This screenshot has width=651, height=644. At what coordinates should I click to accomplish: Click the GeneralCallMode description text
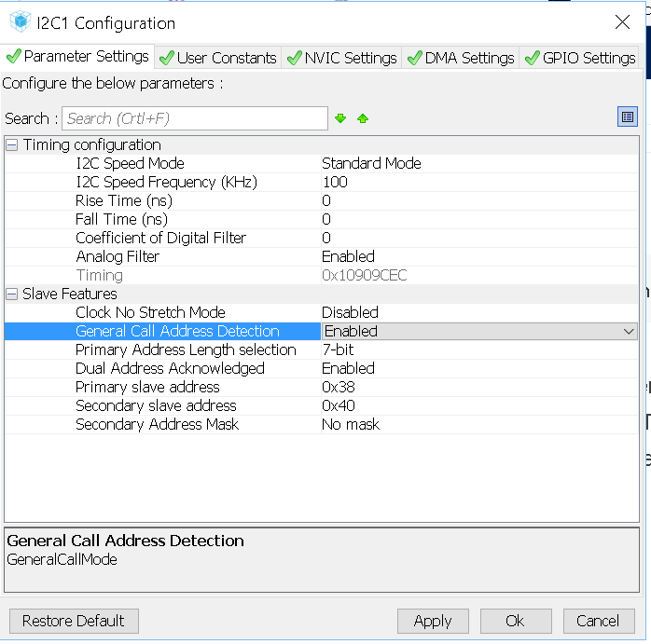pos(62,560)
